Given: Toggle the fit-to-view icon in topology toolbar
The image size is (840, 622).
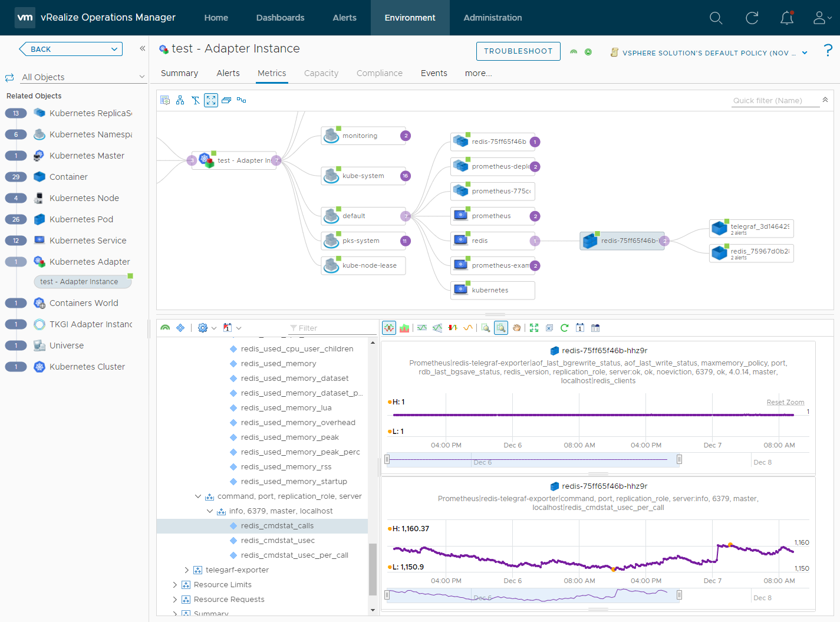Looking at the screenshot, I should (x=211, y=100).
